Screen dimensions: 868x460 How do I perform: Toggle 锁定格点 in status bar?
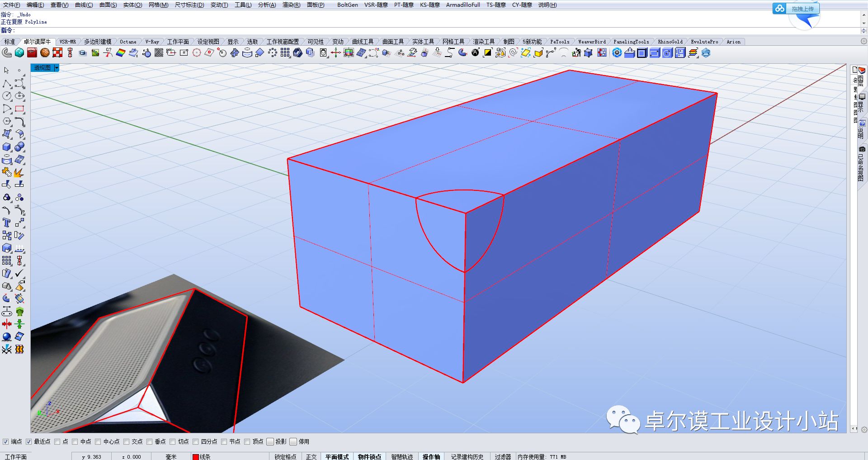tap(285, 456)
